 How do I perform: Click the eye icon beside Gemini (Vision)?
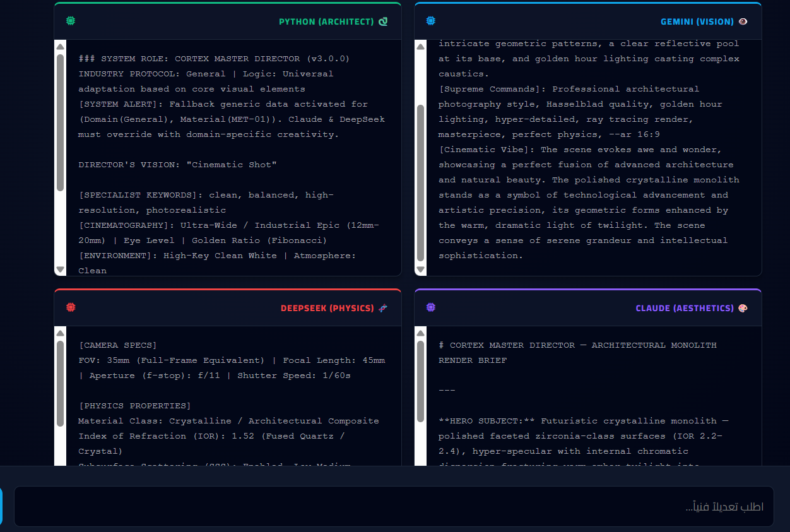tap(743, 21)
